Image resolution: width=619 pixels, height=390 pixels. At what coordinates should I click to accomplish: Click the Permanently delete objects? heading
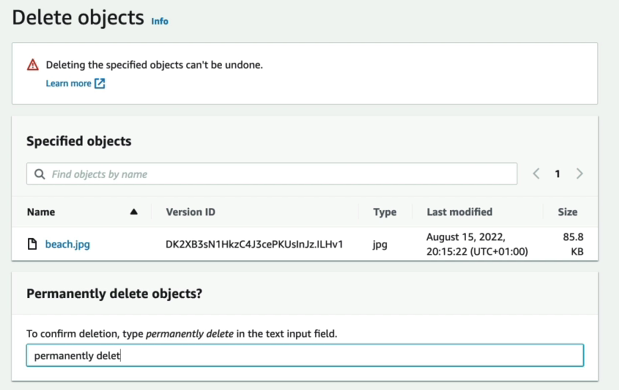click(114, 294)
